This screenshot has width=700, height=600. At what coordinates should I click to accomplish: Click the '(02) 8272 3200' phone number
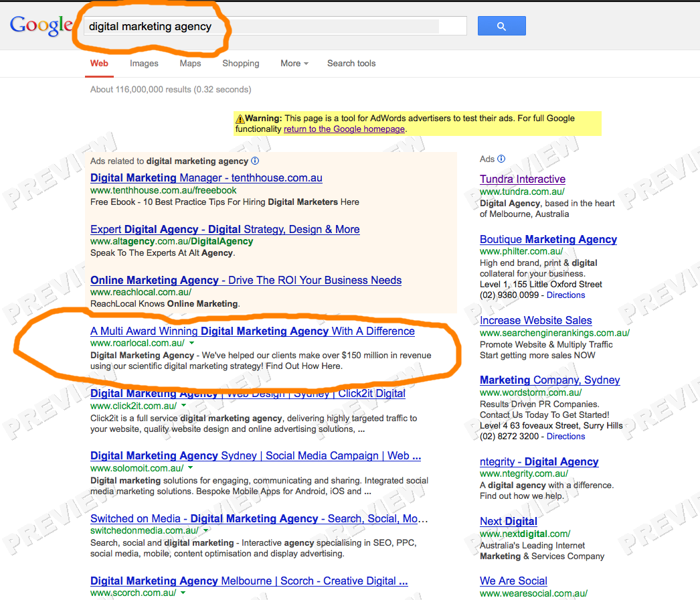pyautogui.click(x=509, y=436)
